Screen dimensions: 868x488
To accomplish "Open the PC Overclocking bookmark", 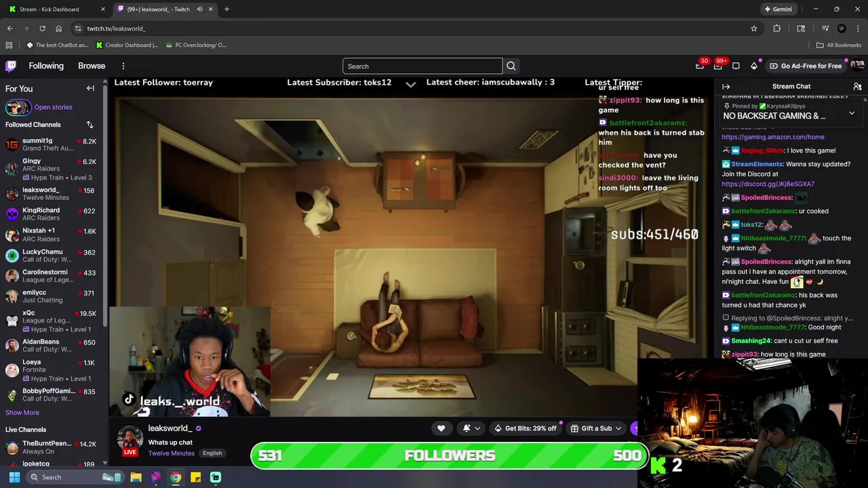I will point(195,45).
